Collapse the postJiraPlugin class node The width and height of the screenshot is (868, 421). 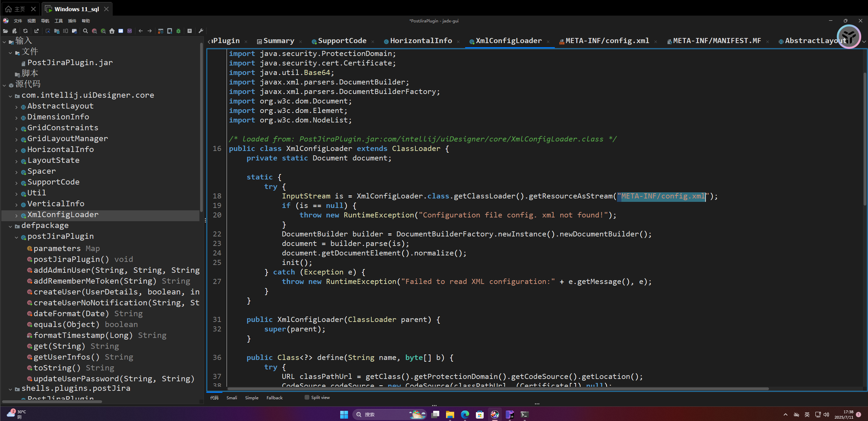17,237
